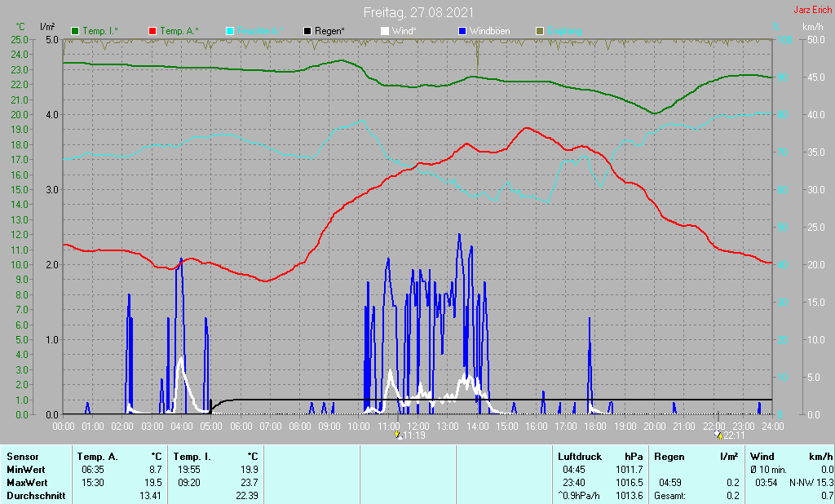Viewport: 835px width, 504px height.
Task: Click the '12:00' time axis label
Action: 418,427
